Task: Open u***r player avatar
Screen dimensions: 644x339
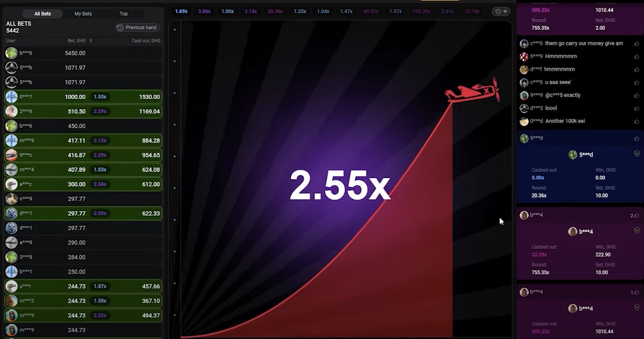Action: [11, 286]
